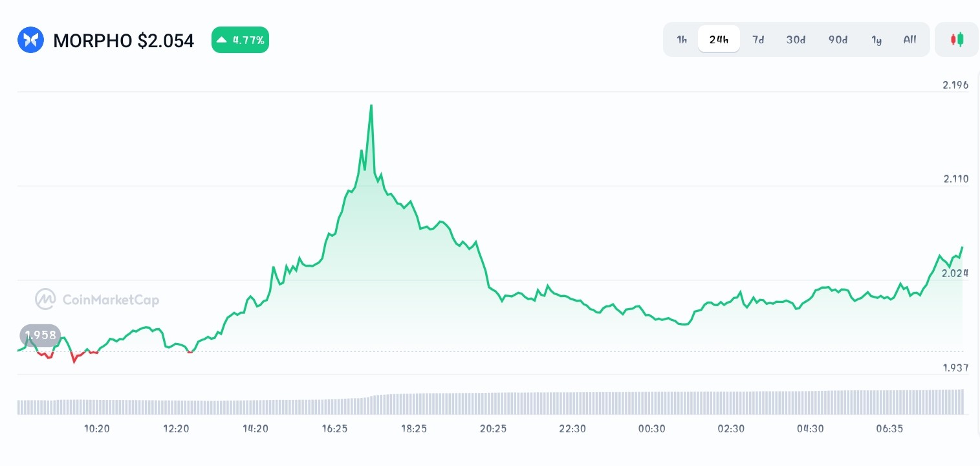Click the 1.958 price tooltip bubble
The image size is (980, 466).
click(40, 335)
